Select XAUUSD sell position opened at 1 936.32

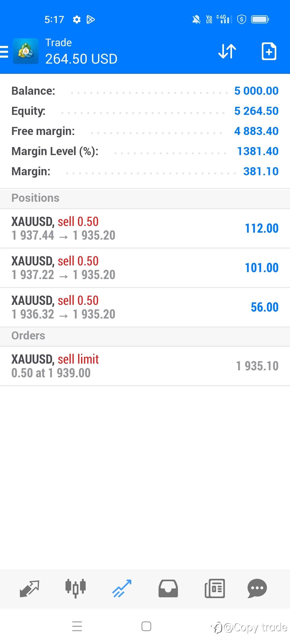pos(145,308)
